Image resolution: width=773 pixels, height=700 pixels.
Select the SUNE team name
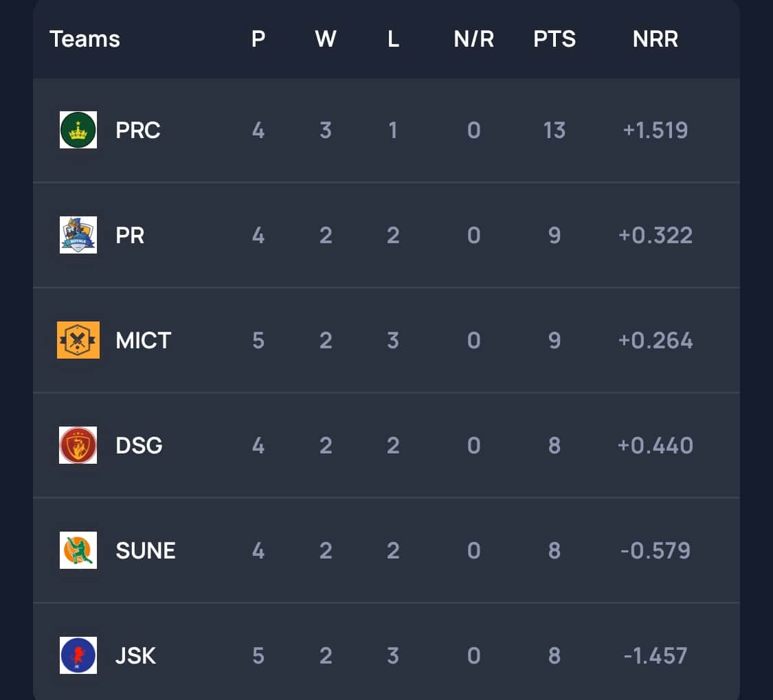pos(146,550)
